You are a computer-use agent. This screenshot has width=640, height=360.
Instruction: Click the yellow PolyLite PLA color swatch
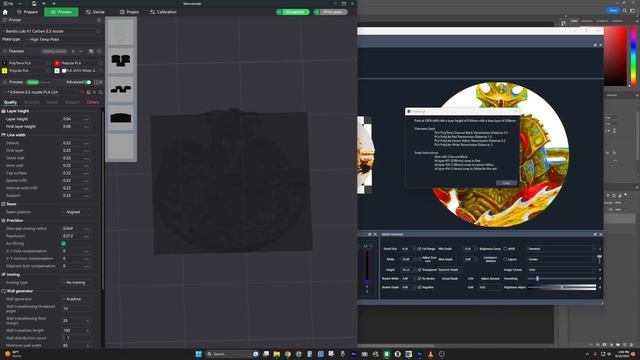[4, 71]
